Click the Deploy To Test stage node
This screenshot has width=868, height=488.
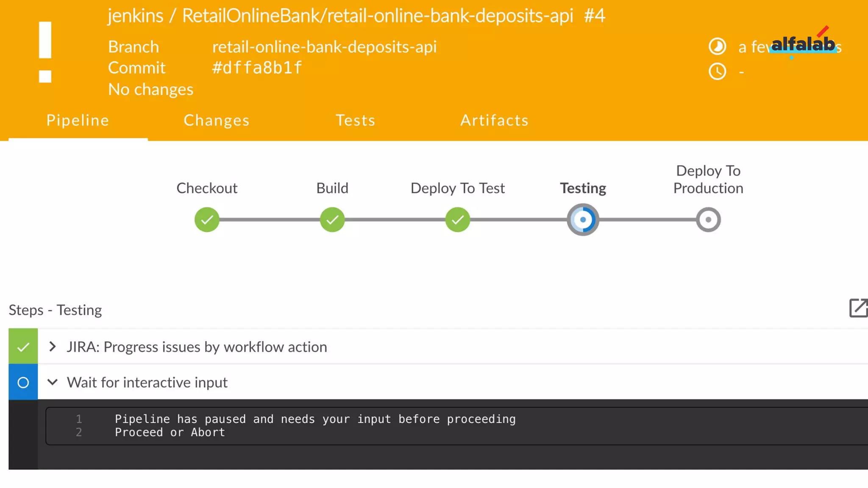[x=458, y=219]
